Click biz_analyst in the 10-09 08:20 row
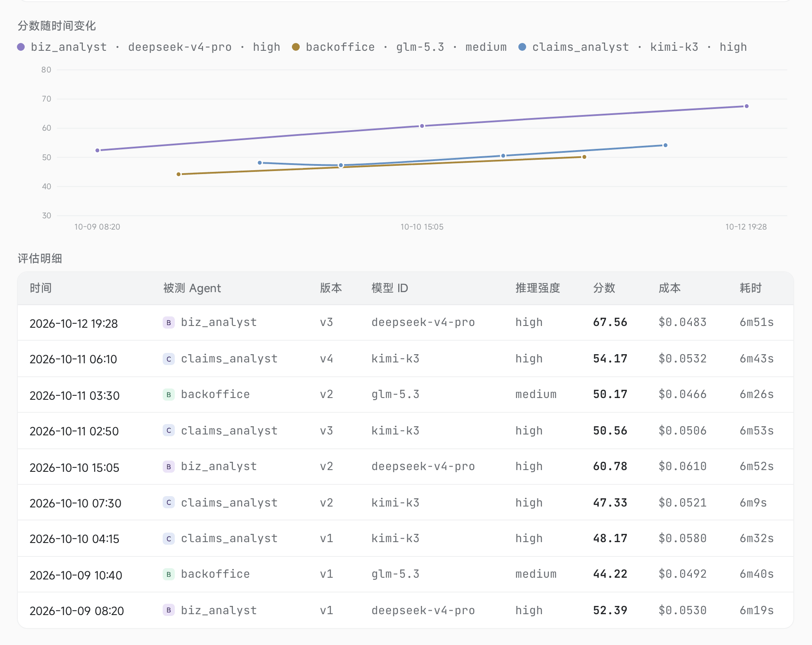 219,611
